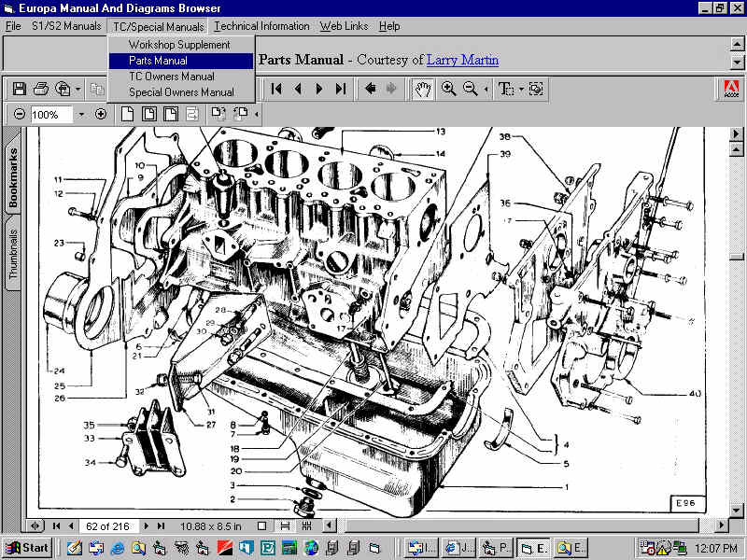Screen dimensions: 747x560
Task: Toggle single page layout in status bar
Action: tap(262, 526)
